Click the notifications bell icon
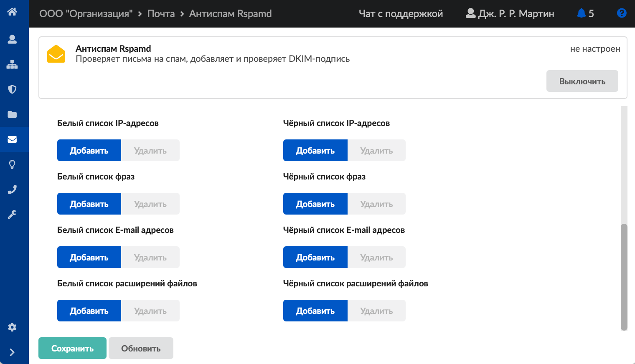 581,13
